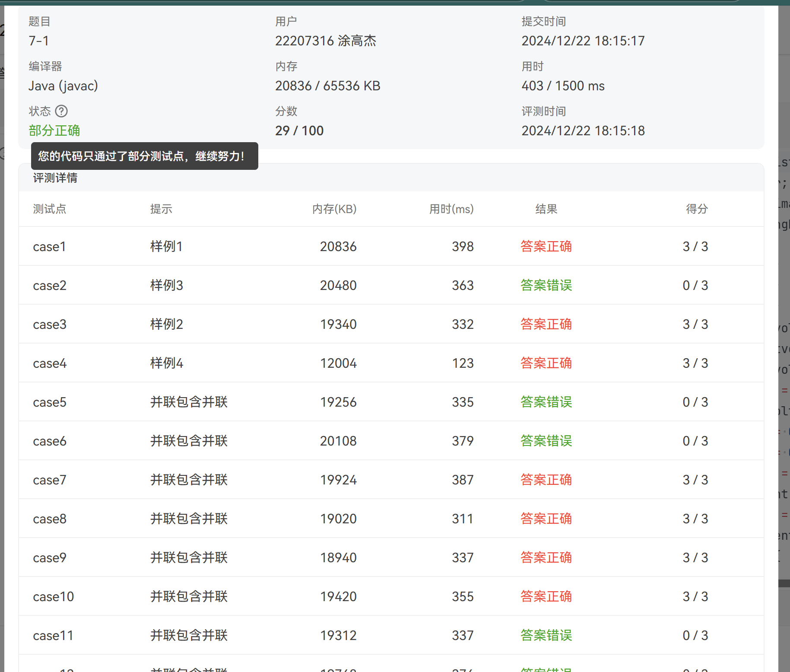
Task: Click the 样例1 hint cell
Action: tap(166, 246)
